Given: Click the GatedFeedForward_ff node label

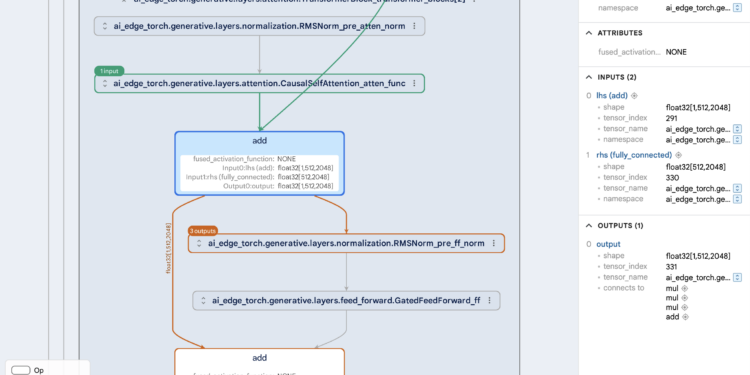Looking at the screenshot, I should tap(346, 301).
